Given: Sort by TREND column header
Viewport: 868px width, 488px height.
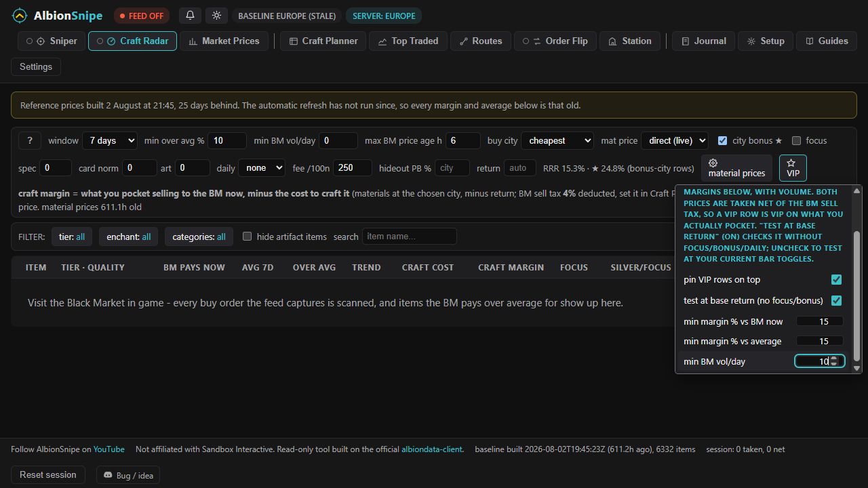Looking at the screenshot, I should tap(366, 267).
